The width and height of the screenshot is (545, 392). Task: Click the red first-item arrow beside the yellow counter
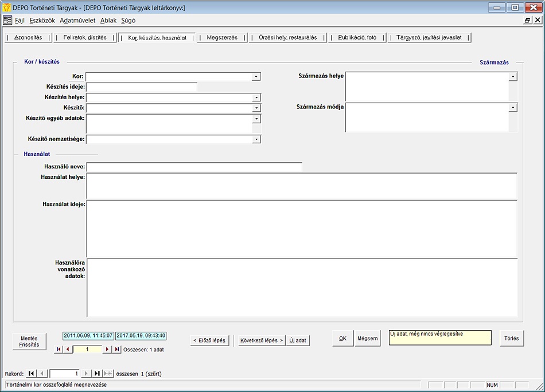(x=58, y=349)
